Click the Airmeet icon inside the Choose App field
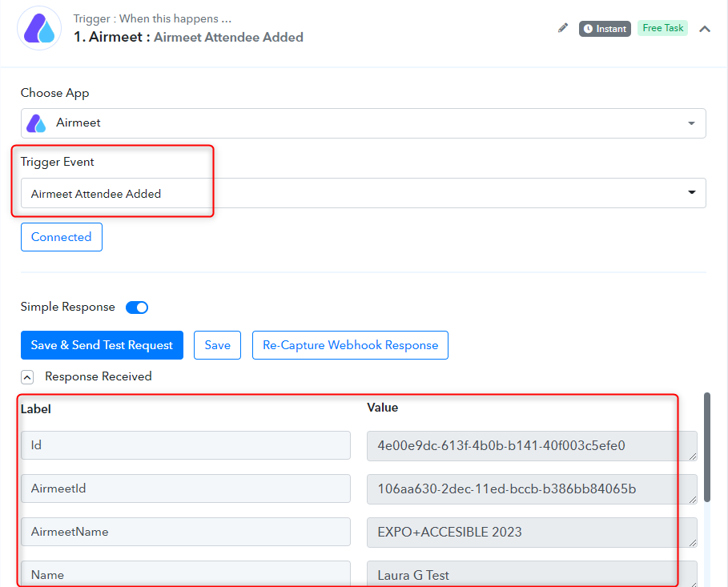The width and height of the screenshot is (728, 587). pyautogui.click(x=36, y=123)
